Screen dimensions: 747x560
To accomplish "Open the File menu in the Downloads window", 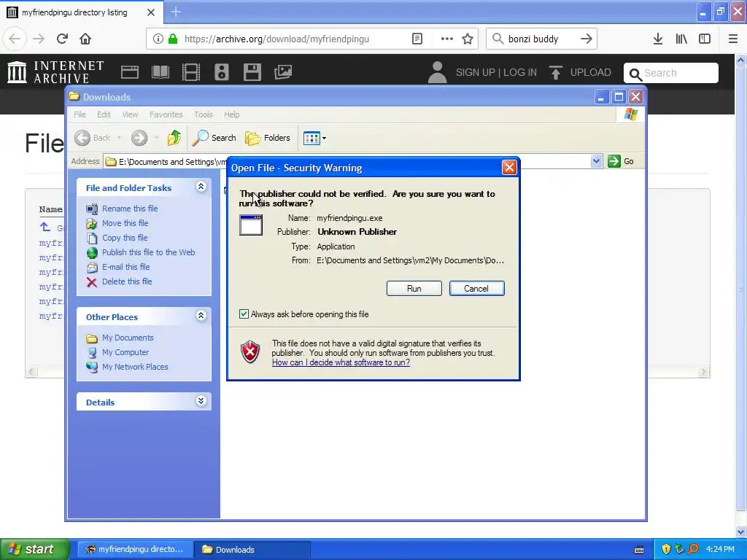I will coord(80,114).
